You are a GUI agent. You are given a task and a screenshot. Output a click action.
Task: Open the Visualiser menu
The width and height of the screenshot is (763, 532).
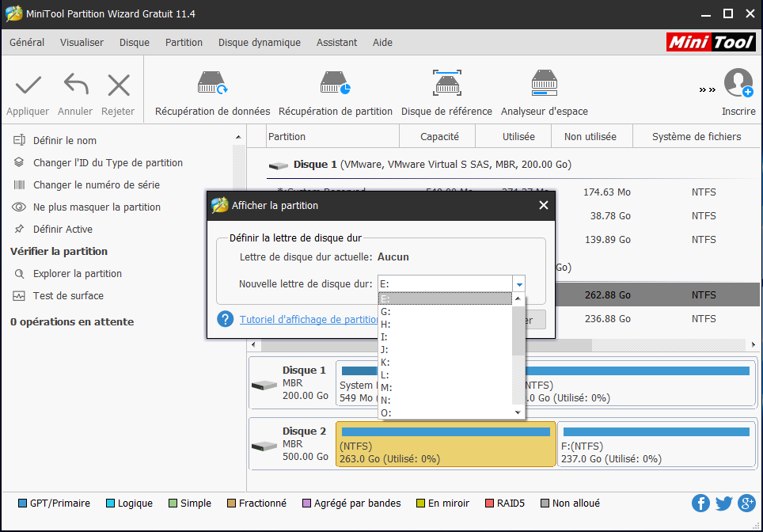point(82,42)
